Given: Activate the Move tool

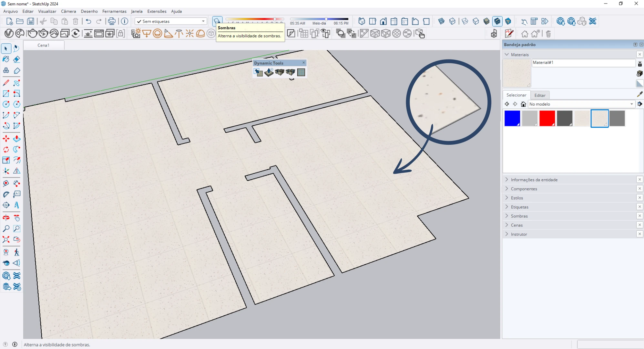Looking at the screenshot, I should (6, 139).
